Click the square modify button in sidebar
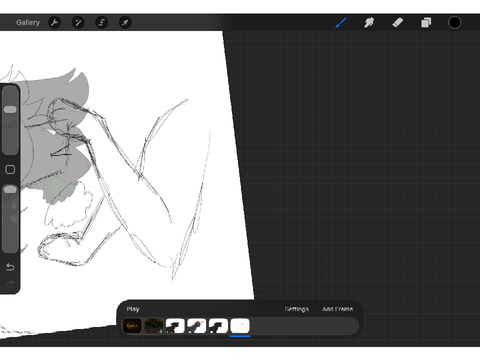Image resolution: width=480 pixels, height=360 pixels. coord(10,169)
